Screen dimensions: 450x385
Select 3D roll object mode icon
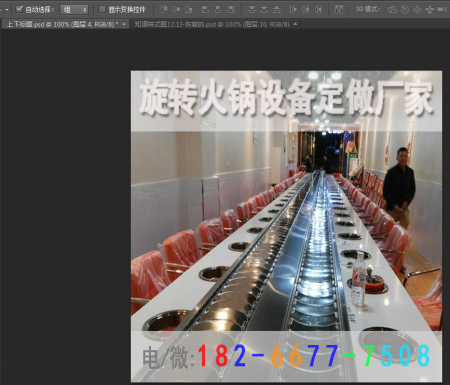click(405, 9)
